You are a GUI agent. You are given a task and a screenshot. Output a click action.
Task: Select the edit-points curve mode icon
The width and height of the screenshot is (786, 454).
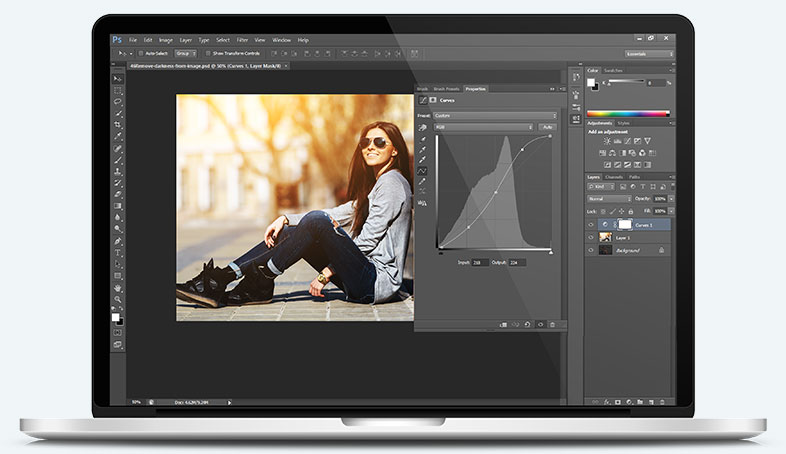click(423, 171)
